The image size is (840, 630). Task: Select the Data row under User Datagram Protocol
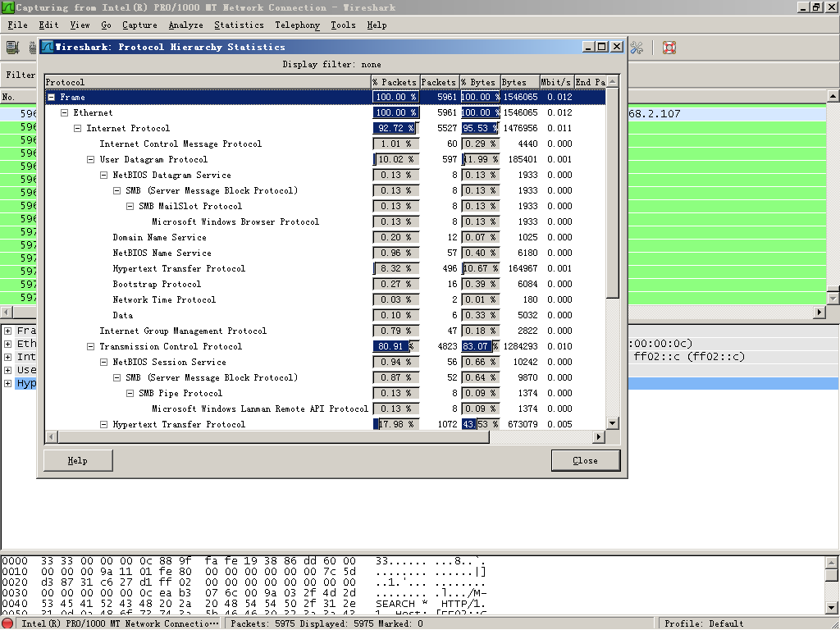(325, 316)
